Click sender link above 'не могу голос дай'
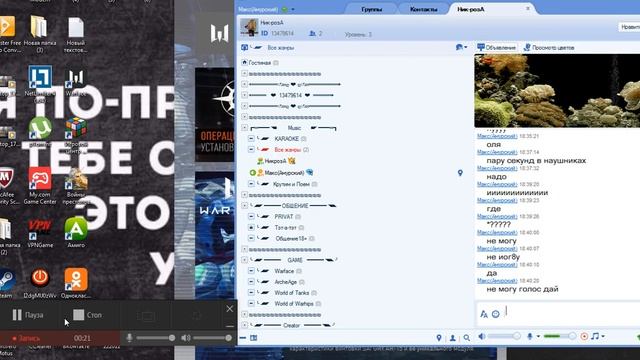640x360 pixels. pyautogui.click(x=497, y=280)
